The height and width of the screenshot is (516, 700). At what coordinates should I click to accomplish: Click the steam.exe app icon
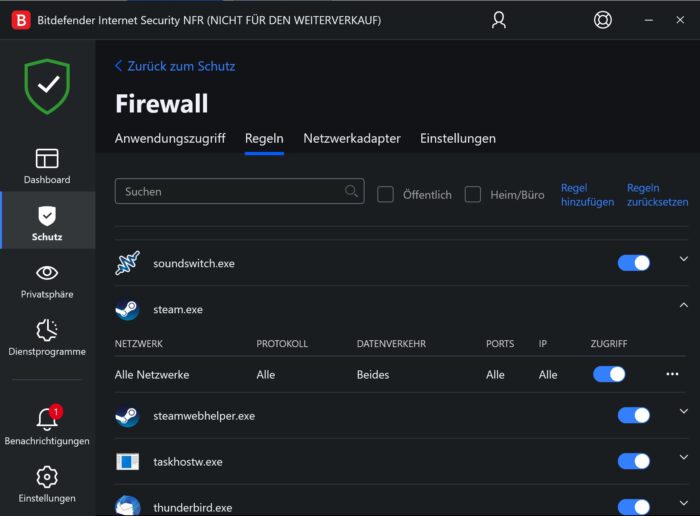tap(128, 309)
